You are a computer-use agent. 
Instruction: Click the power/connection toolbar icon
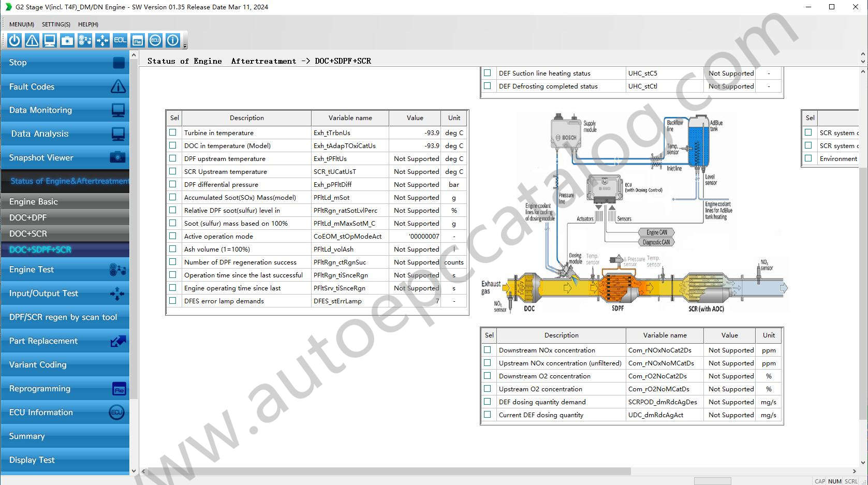14,40
